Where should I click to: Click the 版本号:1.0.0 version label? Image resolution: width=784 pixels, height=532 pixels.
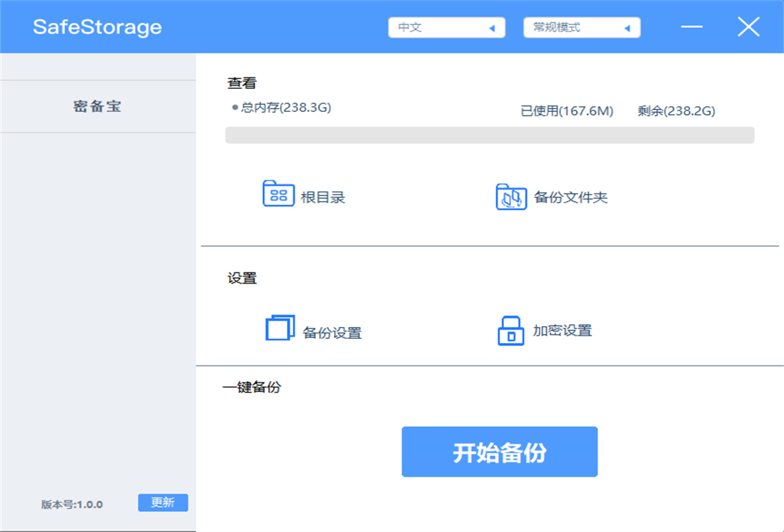coord(72,505)
